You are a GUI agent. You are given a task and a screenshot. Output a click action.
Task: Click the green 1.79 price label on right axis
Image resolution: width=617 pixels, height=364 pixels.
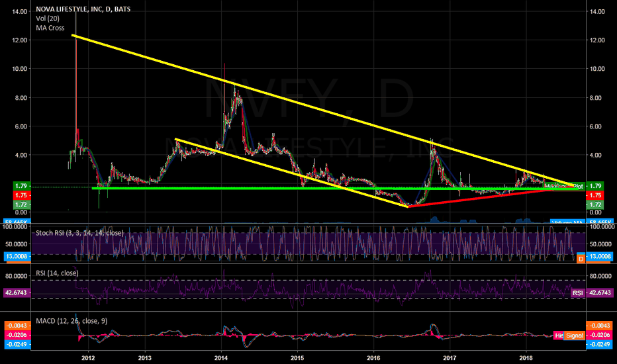(x=596, y=186)
